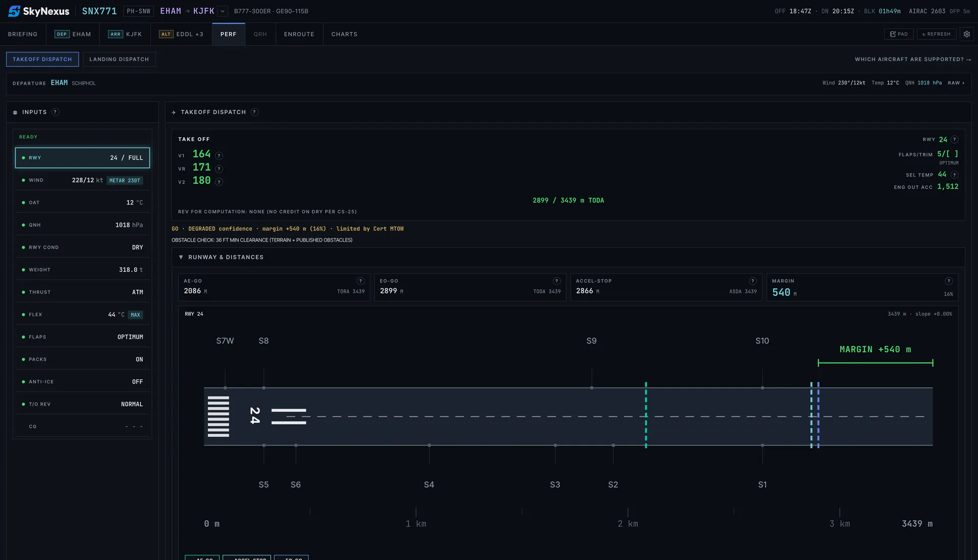Screen dimensions: 978x560
Task: Open 'Which aircraft are supported?' link
Action: (913, 60)
